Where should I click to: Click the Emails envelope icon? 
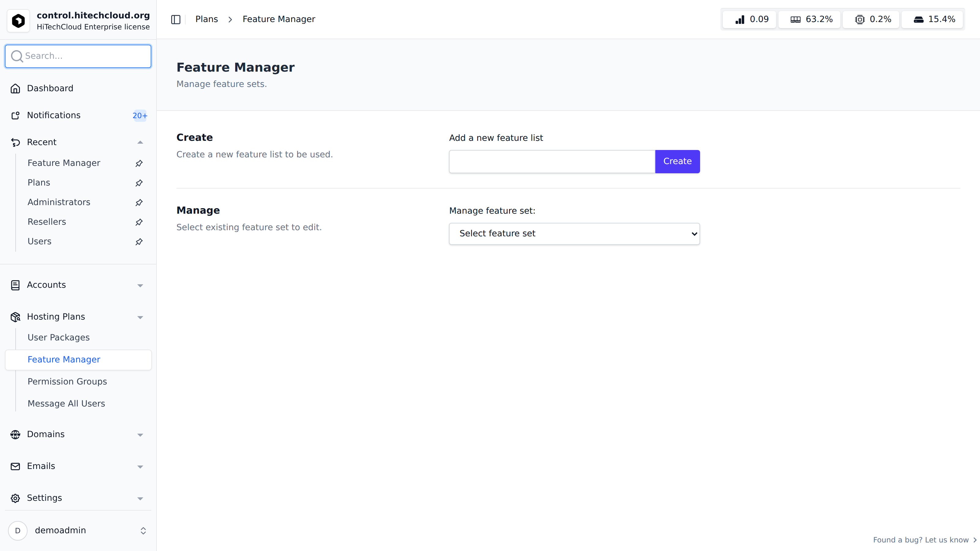pyautogui.click(x=15, y=467)
